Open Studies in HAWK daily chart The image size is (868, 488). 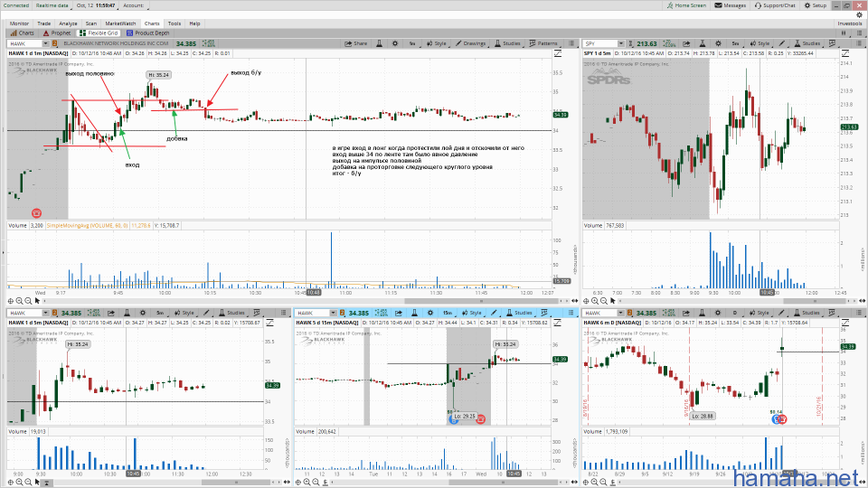pos(807,314)
